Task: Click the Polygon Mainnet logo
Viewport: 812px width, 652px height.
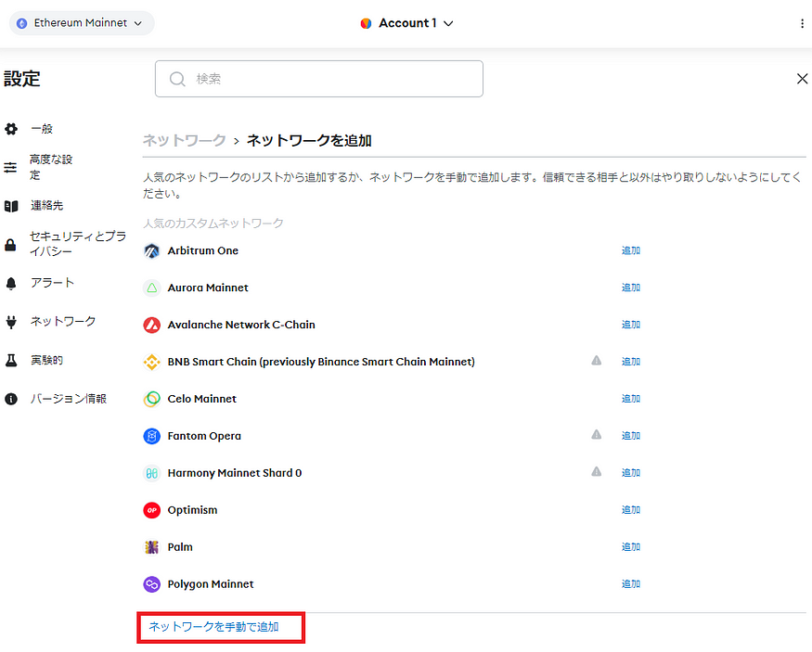Action: click(152, 584)
